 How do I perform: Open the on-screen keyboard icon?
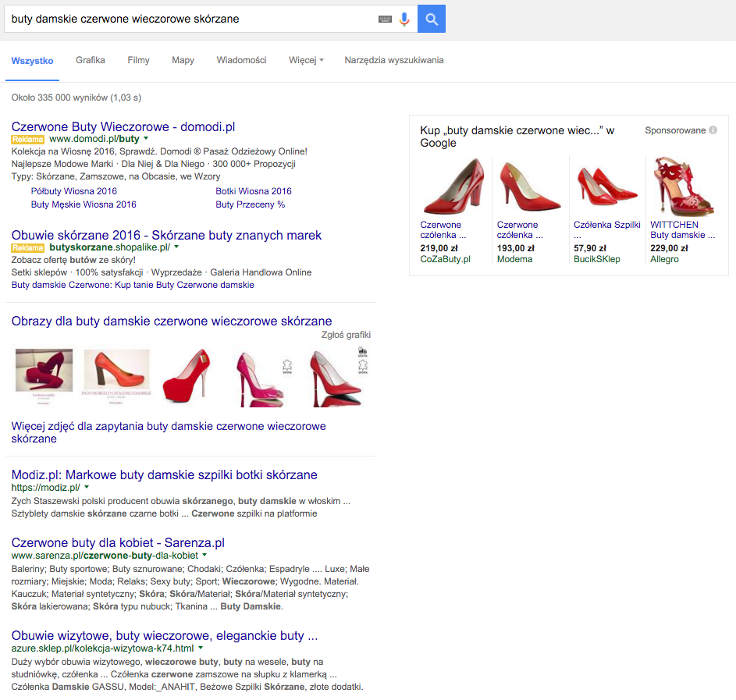(385, 19)
